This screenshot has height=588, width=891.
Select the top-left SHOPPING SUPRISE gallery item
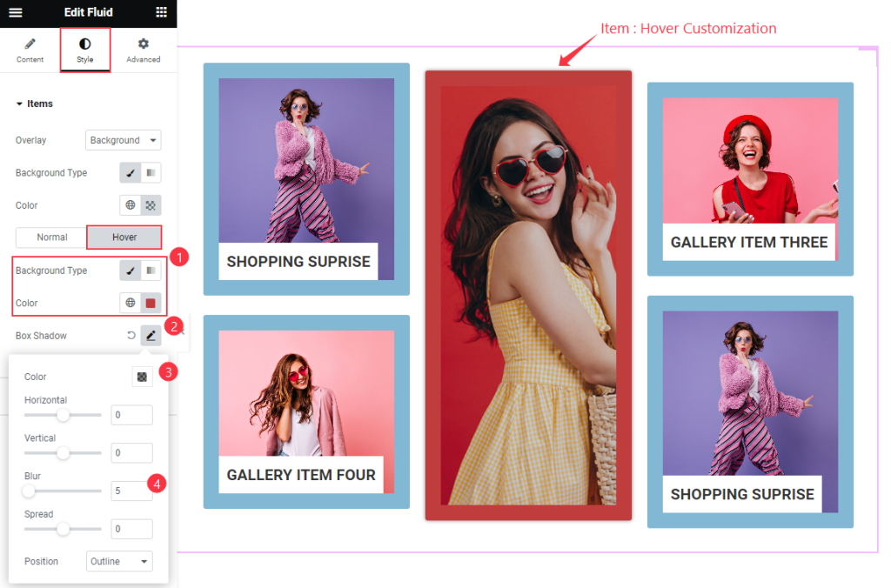click(306, 179)
